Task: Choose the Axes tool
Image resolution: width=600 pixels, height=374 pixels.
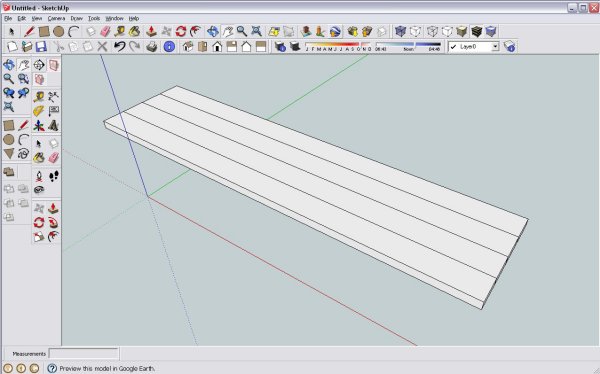Action: [x=39, y=126]
